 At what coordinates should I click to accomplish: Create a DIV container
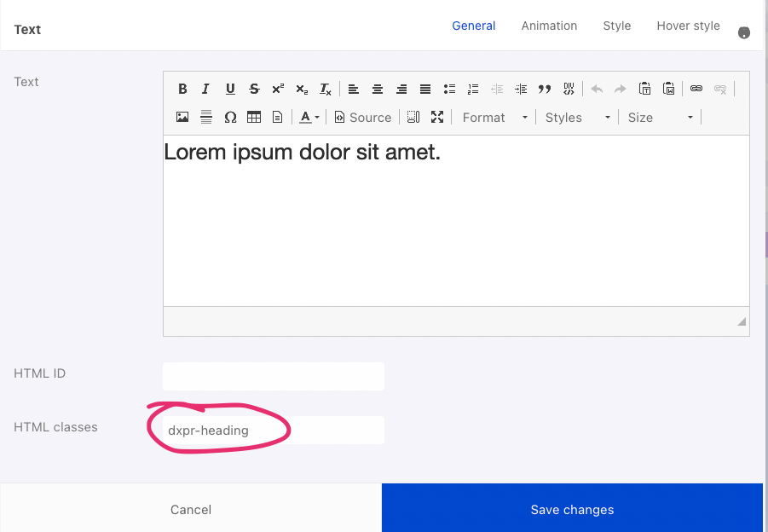coord(569,89)
